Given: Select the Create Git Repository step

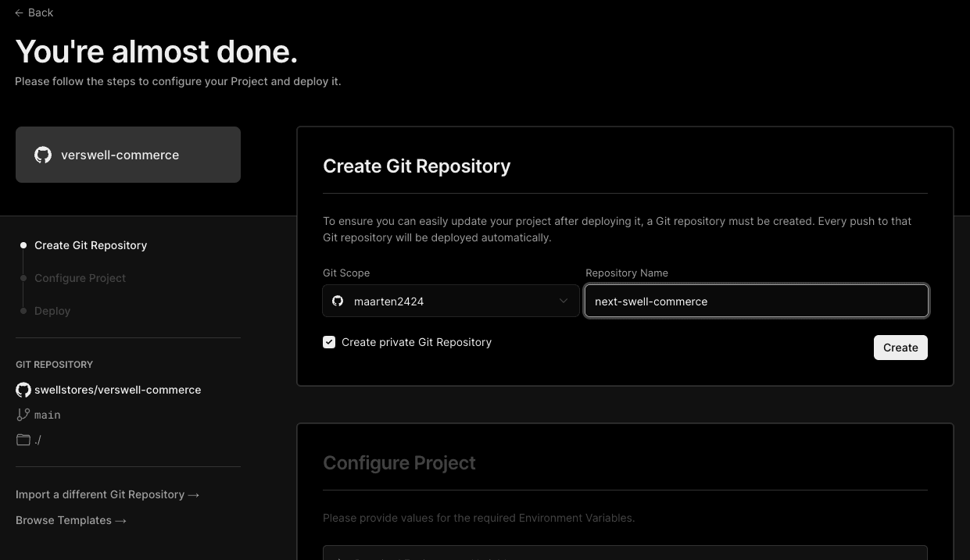Looking at the screenshot, I should click(91, 245).
